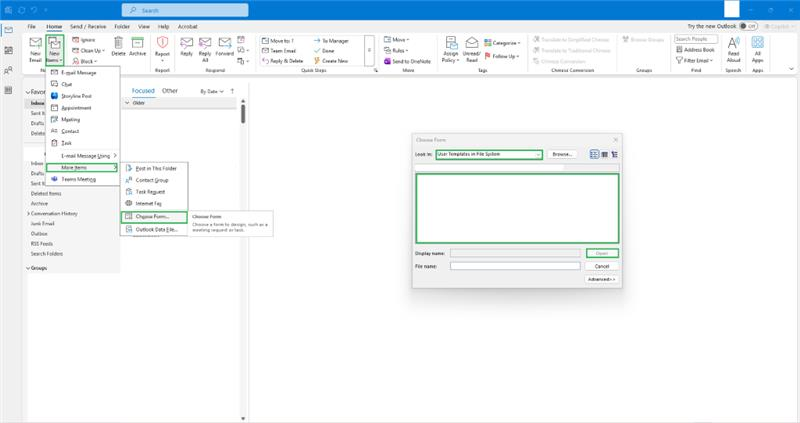Image resolution: width=800 pixels, height=423 pixels.
Task: Open the New Items dropdown button
Action: 54,50
